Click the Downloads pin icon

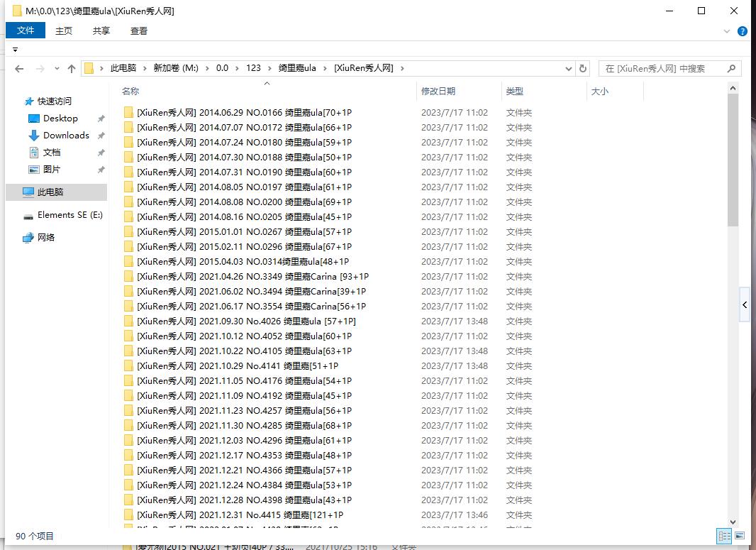101,136
